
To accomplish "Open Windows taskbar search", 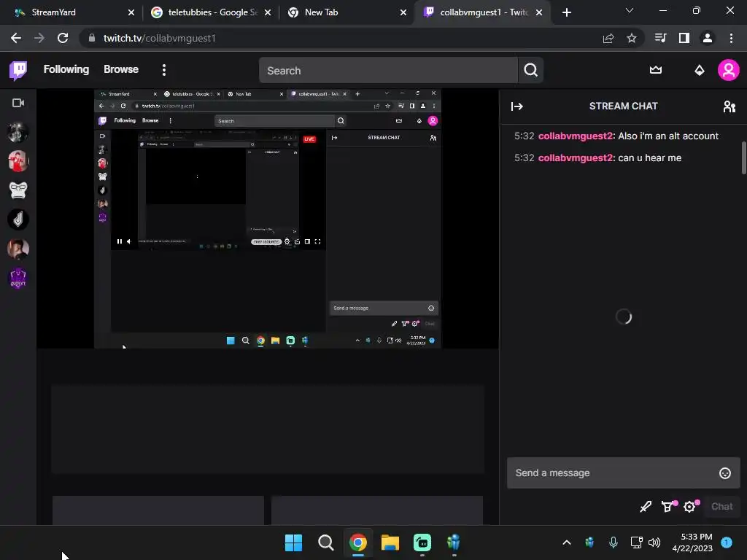I will point(326,542).
